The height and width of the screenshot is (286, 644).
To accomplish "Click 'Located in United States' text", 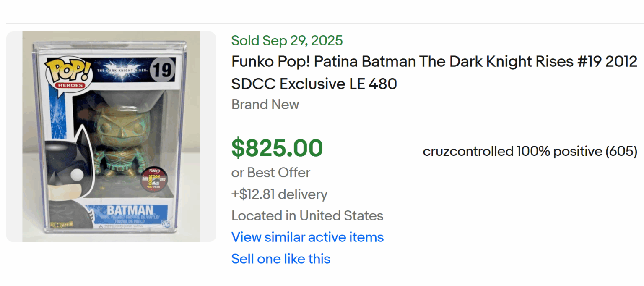I will [307, 215].
